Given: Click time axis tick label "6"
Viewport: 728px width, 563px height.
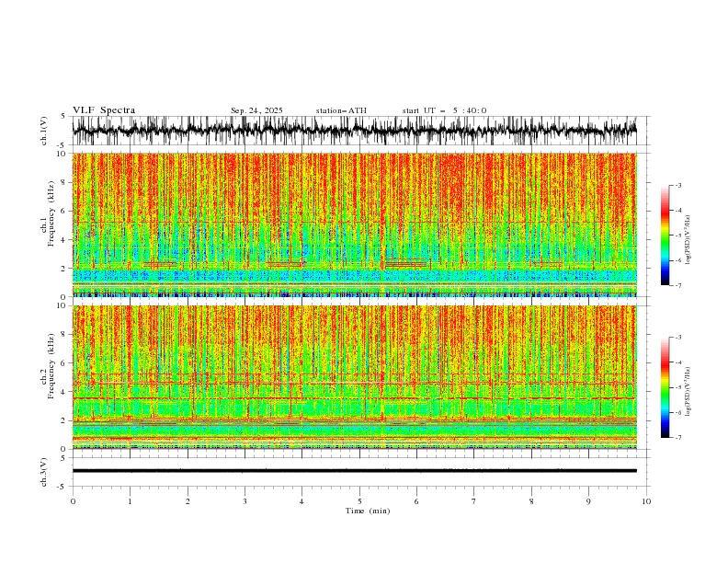Looking at the screenshot, I should coord(417,501).
